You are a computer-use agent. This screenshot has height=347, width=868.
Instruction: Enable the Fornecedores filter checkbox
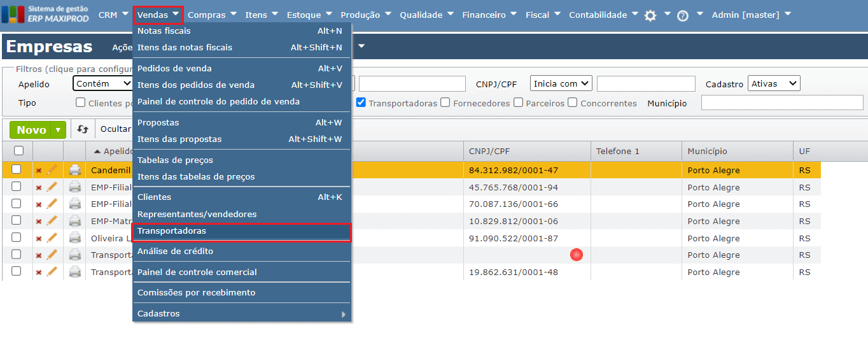coord(445,103)
